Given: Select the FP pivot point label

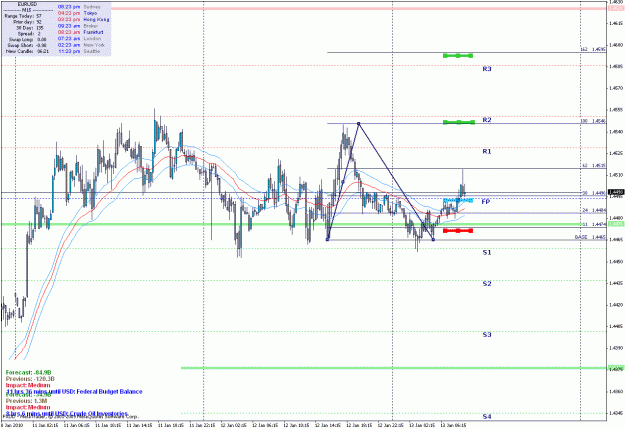Looking at the screenshot, I should 485,202.
